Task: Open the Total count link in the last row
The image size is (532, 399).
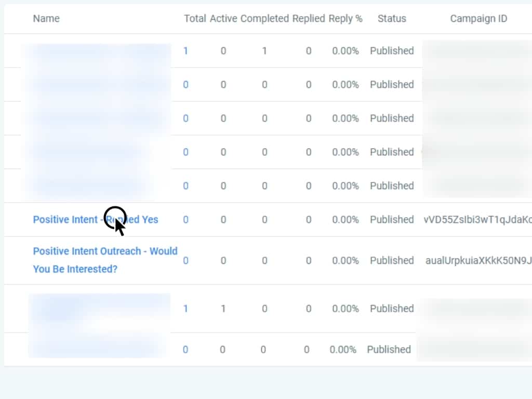Action: tap(185, 350)
